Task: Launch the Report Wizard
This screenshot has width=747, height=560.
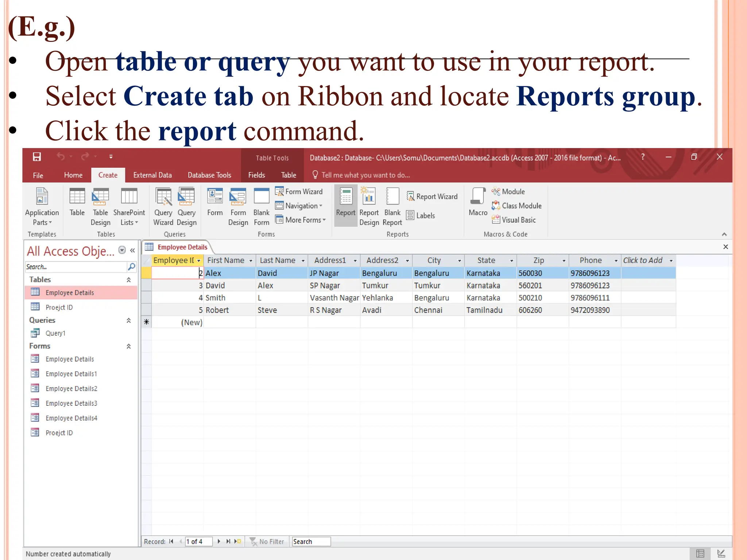Action: coord(432,197)
